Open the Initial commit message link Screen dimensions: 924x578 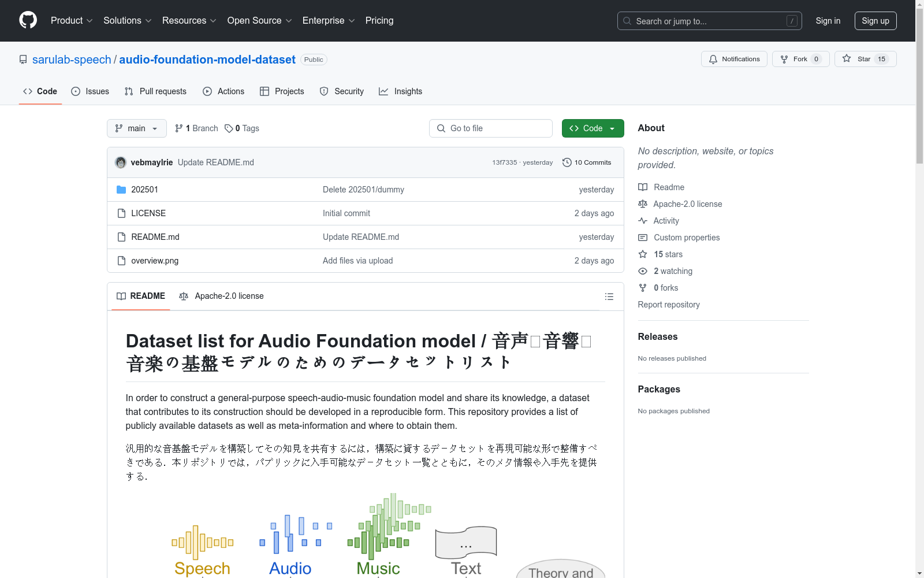346,213
